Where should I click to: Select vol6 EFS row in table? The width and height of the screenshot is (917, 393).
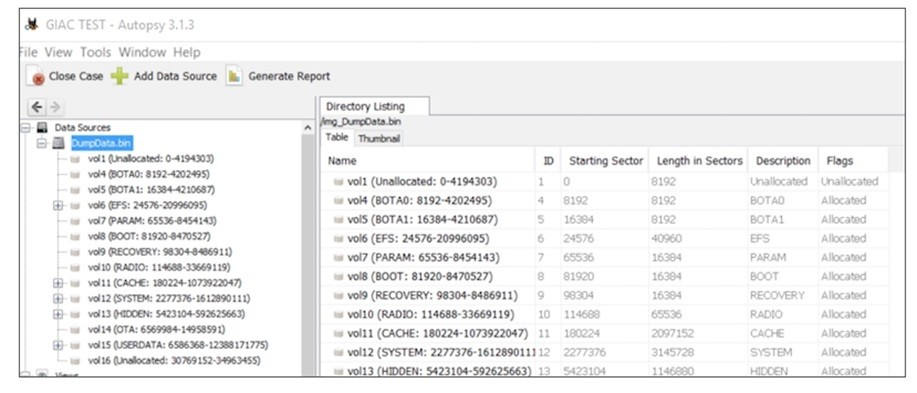click(604, 239)
